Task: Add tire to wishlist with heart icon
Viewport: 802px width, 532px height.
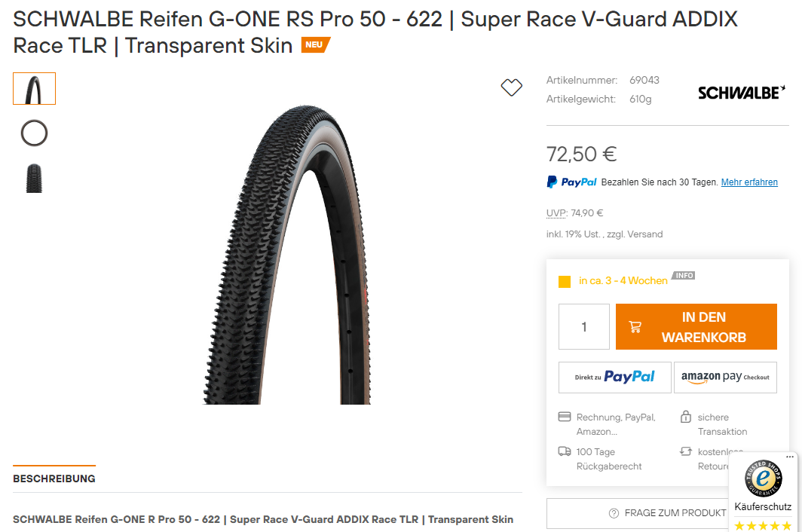Action: 511,87
